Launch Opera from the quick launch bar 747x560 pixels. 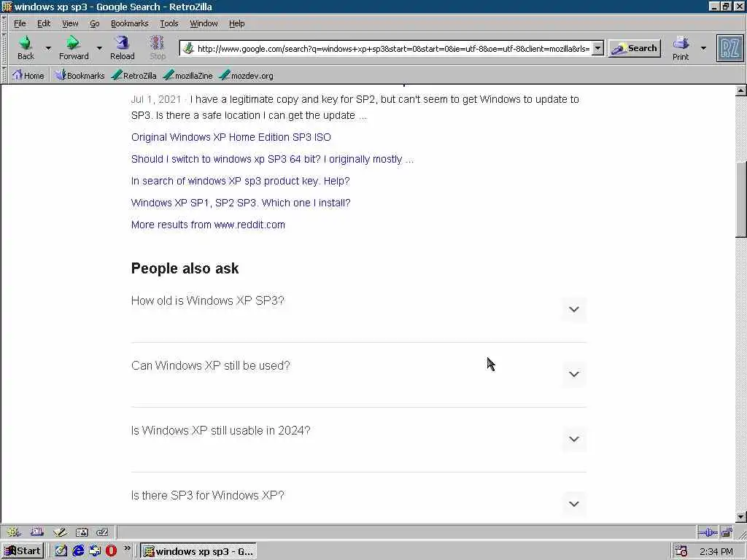111,551
